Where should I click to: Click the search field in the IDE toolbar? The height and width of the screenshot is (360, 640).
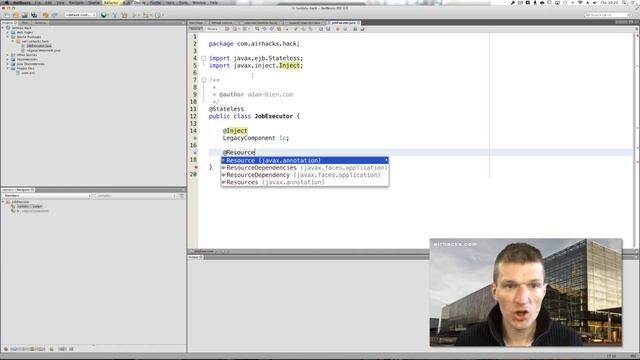(x=608, y=15)
